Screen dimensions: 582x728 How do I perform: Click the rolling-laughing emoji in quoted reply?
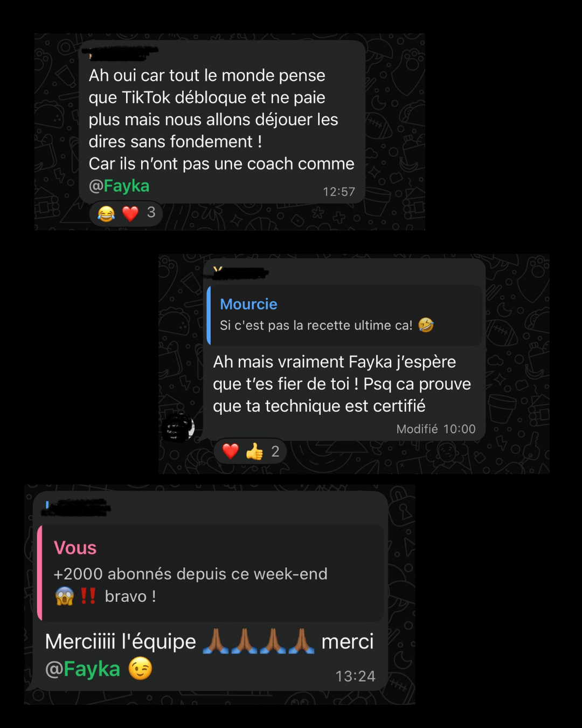click(426, 325)
